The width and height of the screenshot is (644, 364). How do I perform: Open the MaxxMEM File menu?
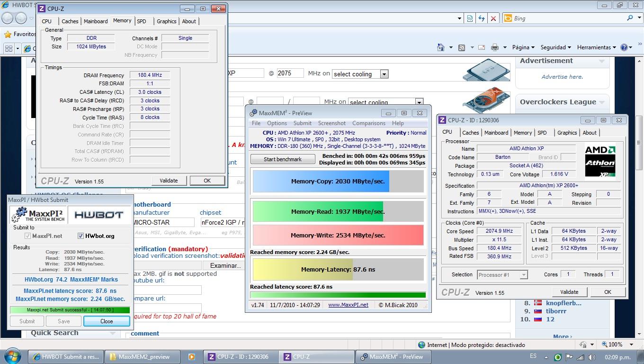(x=256, y=123)
